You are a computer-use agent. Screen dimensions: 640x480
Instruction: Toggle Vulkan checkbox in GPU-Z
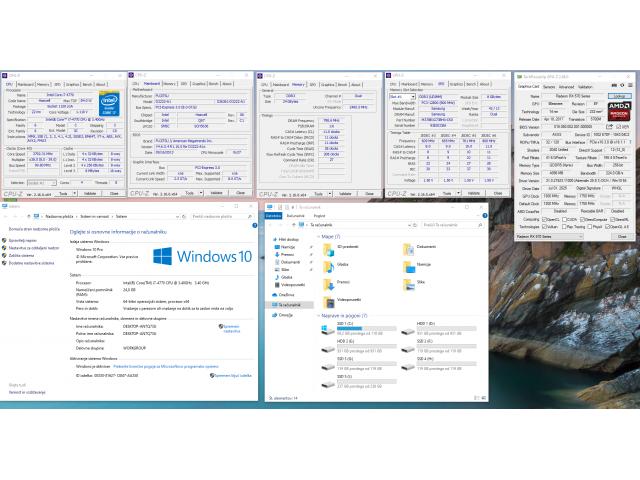(544, 227)
